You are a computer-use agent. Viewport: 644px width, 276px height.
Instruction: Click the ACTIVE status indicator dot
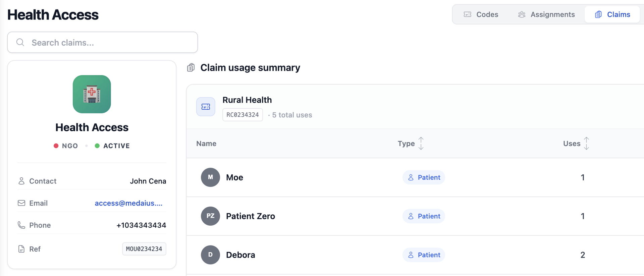click(x=97, y=146)
